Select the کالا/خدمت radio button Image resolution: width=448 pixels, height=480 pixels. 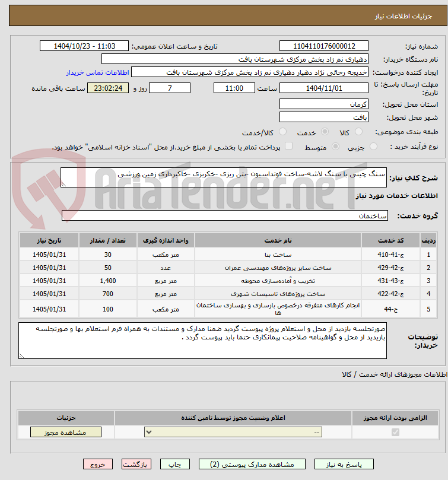tap(282, 132)
